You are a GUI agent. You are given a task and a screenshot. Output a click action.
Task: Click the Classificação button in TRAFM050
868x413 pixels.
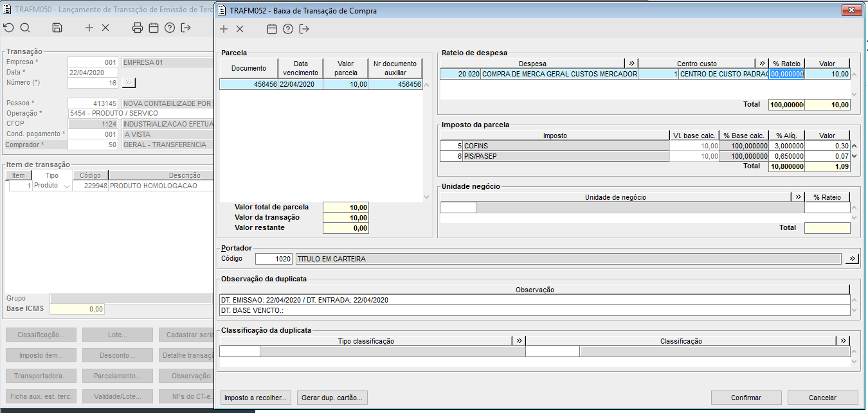coord(41,335)
